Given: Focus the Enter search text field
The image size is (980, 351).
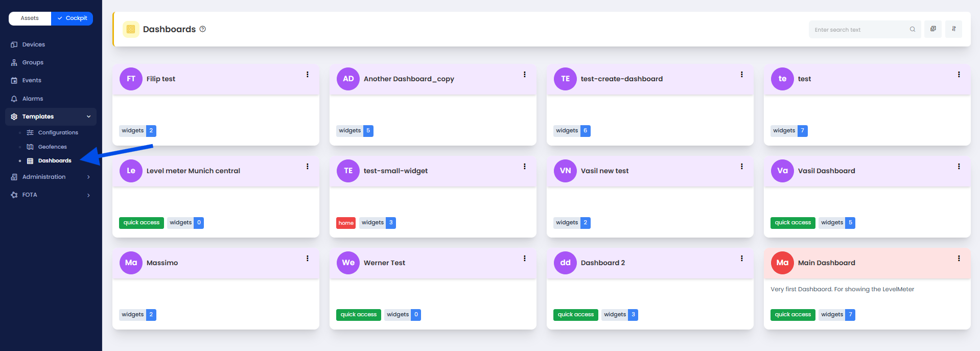Looking at the screenshot, I should point(858,30).
